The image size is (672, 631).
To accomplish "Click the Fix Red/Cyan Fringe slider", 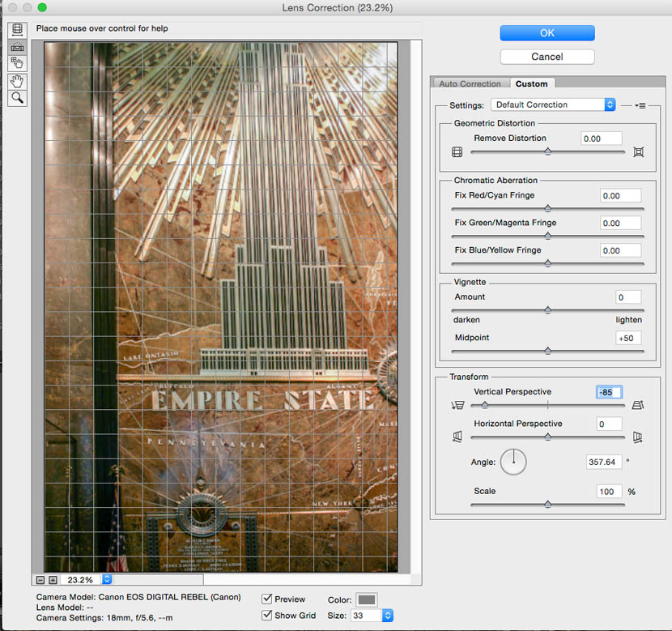I will [x=547, y=209].
